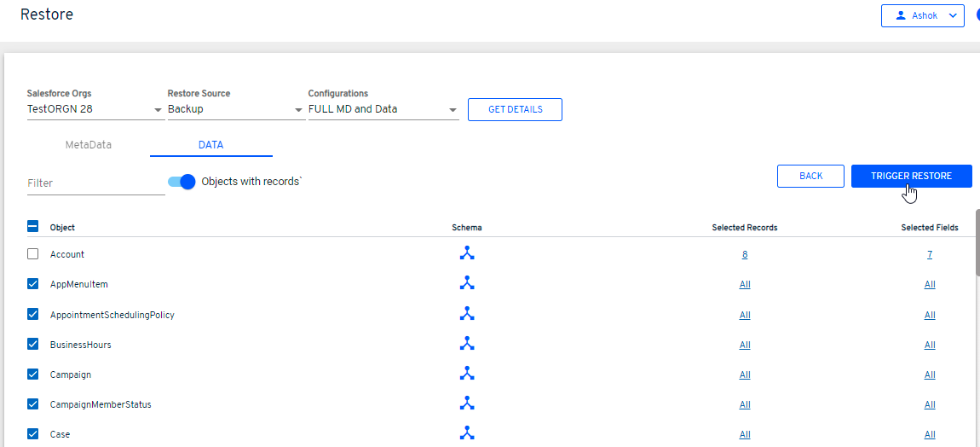
Task: Click the TRIGGER RESTORE button
Action: point(911,176)
